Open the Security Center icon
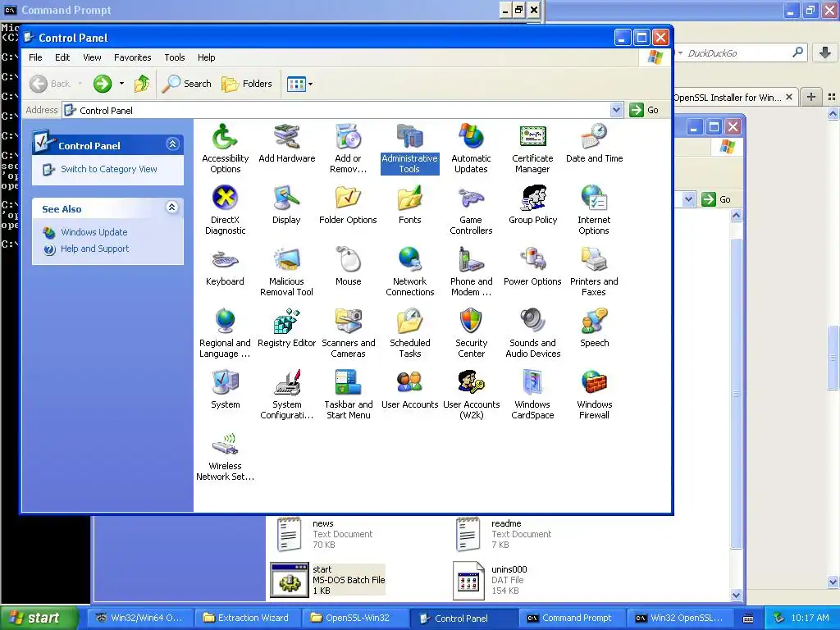Screen dimensions: 840x630 [x=471, y=334]
